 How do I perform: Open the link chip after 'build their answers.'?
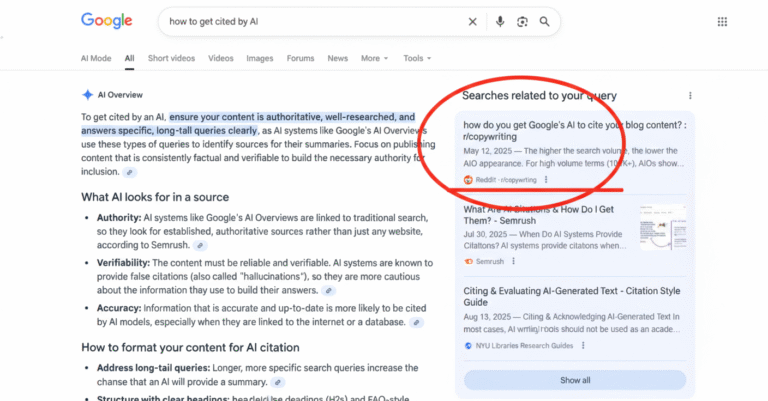point(329,291)
